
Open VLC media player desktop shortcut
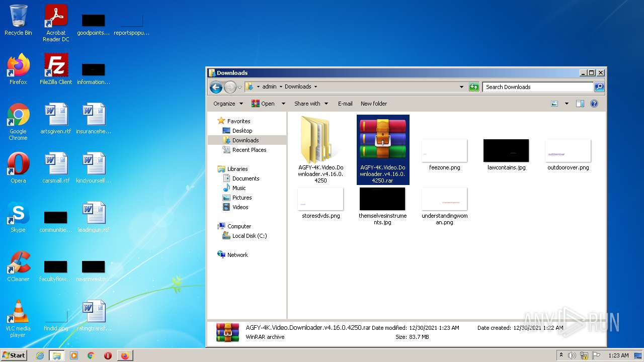click(x=18, y=319)
